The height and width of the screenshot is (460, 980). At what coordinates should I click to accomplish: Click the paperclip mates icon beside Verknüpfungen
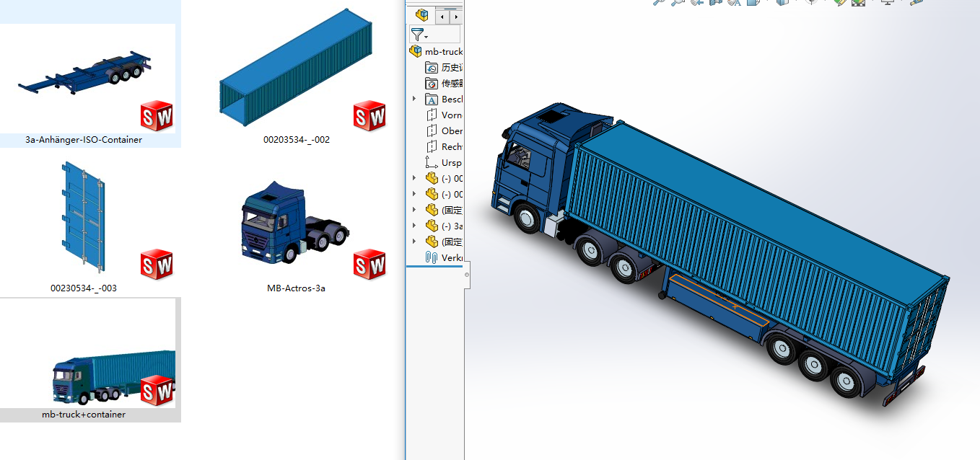coord(432,257)
